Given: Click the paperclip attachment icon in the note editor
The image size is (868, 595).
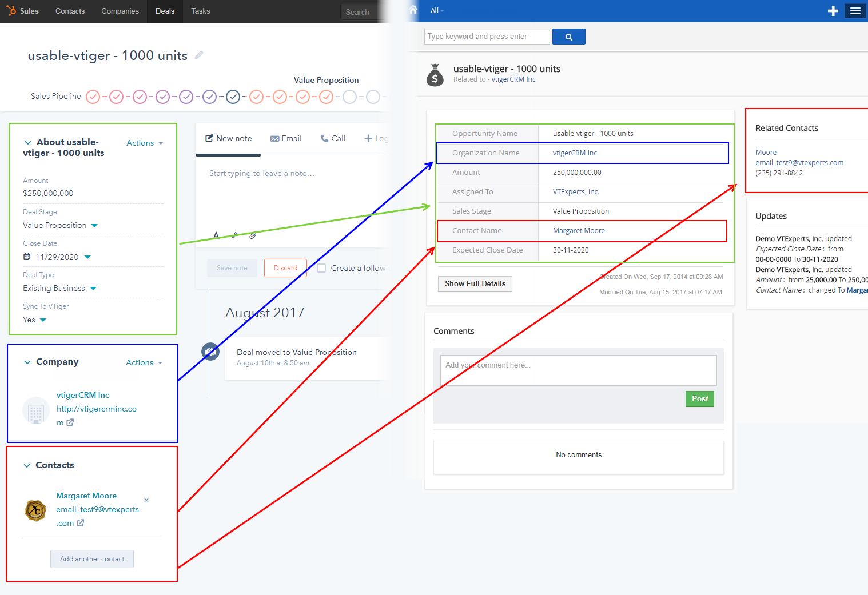Looking at the screenshot, I should pyautogui.click(x=253, y=235).
